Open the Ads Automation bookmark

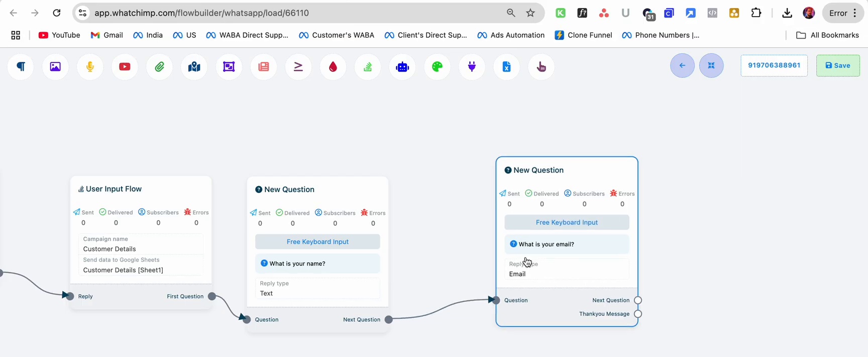tap(511, 35)
